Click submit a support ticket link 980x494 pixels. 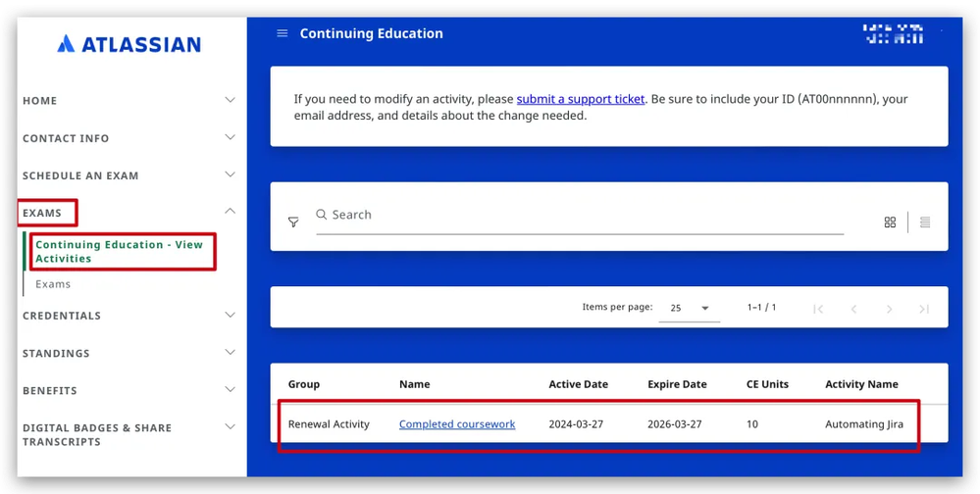pos(580,99)
